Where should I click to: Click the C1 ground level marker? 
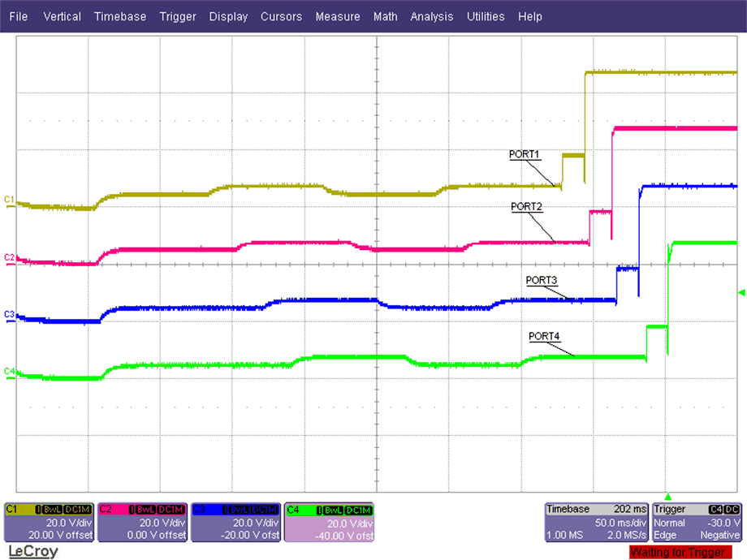point(10,199)
